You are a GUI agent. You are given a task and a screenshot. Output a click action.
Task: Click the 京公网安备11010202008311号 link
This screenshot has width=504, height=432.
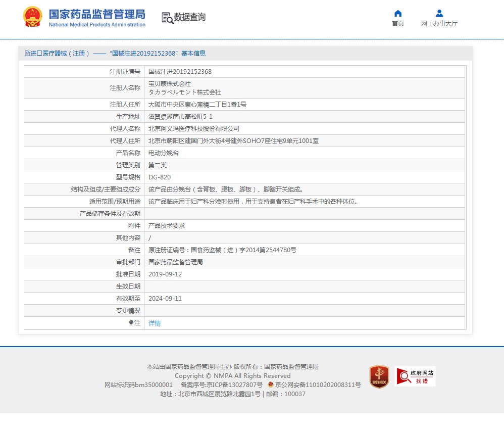tap(318, 385)
